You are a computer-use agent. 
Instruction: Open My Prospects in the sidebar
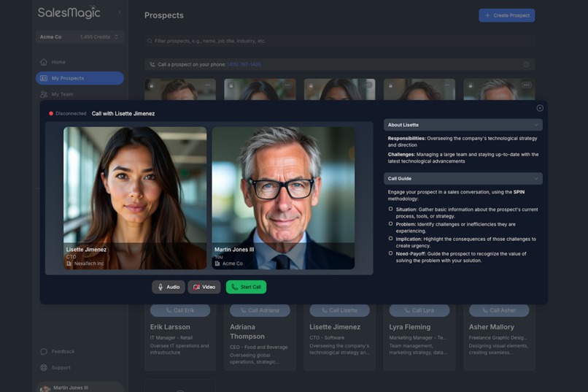point(80,78)
